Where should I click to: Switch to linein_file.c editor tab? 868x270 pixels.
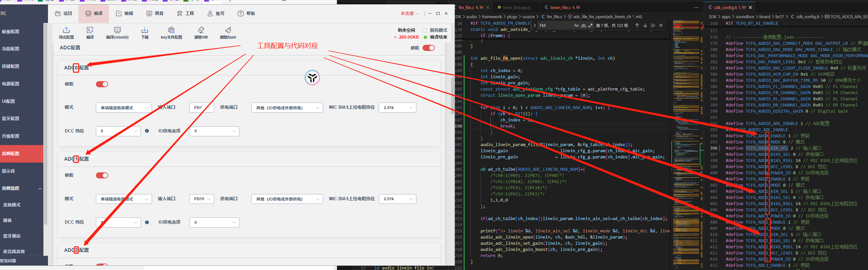(x=564, y=7)
